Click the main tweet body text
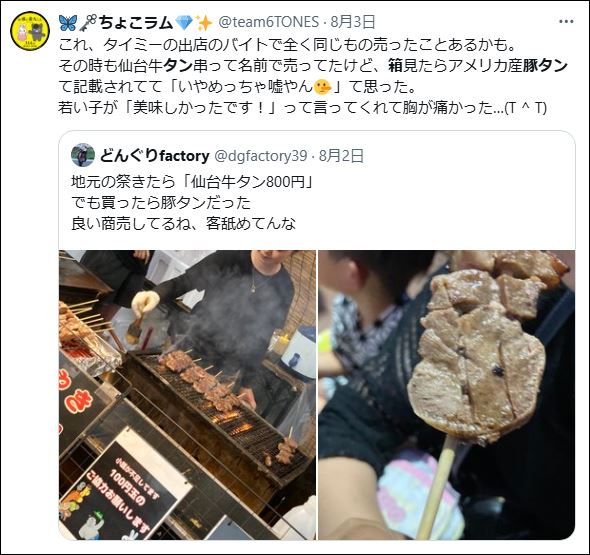This screenshot has height=555, width=590. pos(313,76)
